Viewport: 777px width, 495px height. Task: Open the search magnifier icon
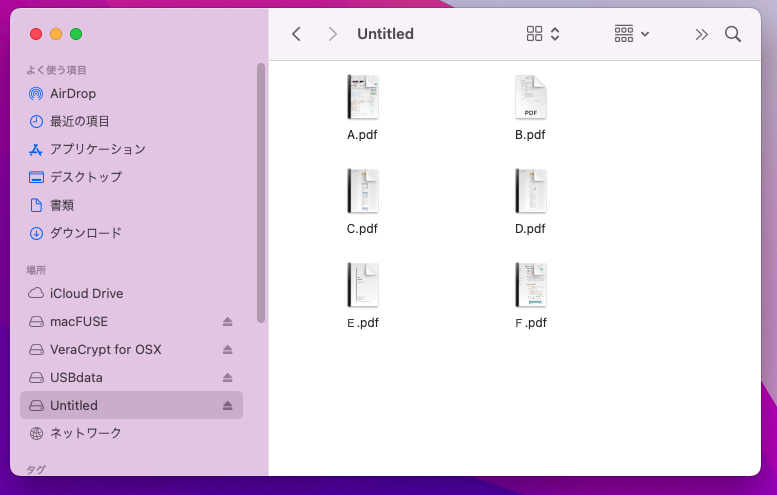[733, 34]
